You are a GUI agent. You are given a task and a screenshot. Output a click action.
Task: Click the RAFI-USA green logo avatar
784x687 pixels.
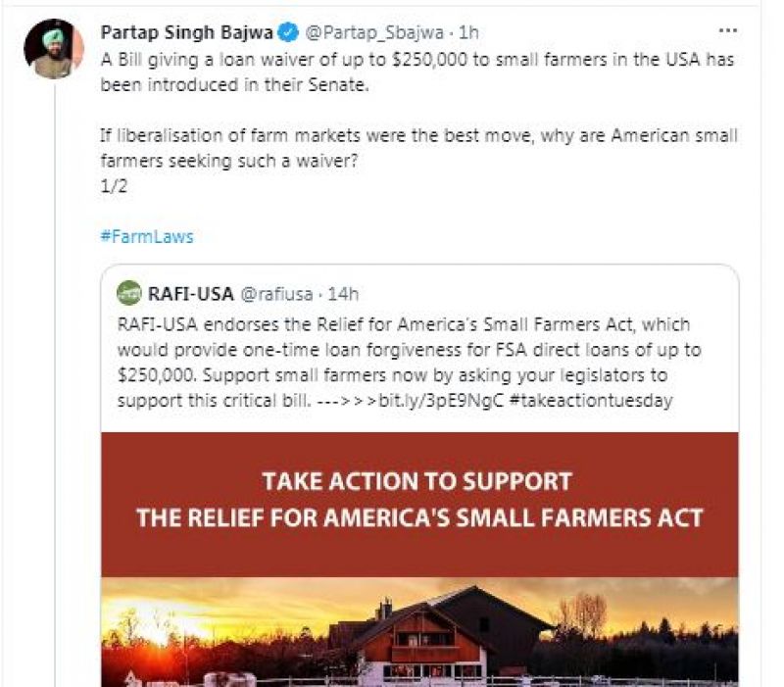tap(128, 292)
